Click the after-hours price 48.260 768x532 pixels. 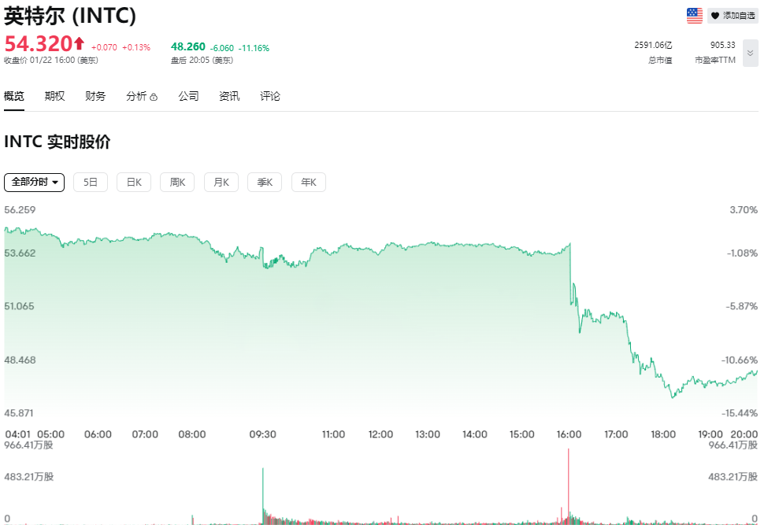click(x=188, y=46)
